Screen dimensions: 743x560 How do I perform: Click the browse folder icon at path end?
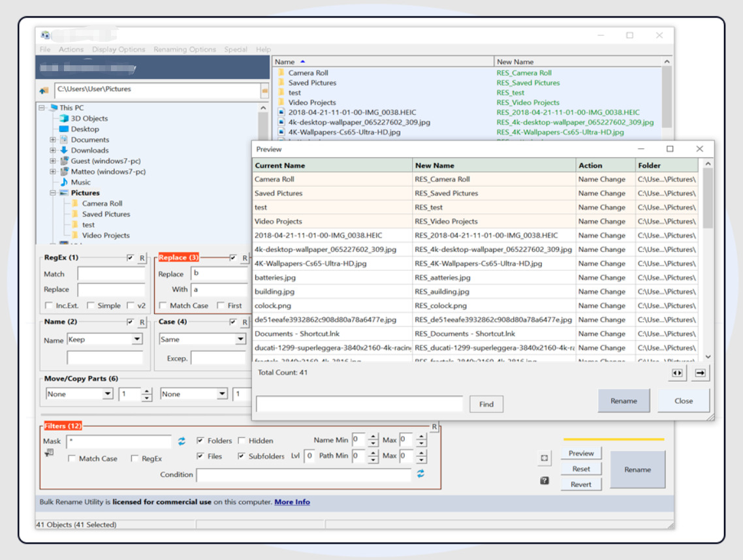264,90
